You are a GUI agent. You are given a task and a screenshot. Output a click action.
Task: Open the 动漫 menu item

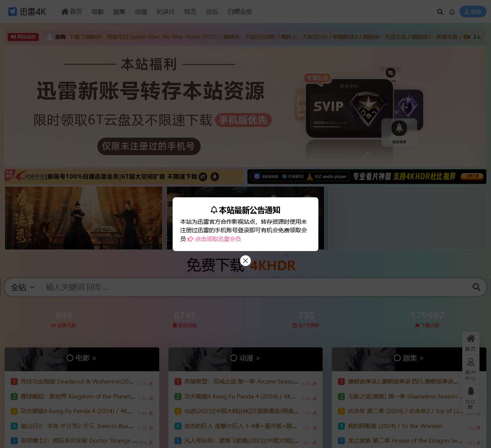pyautogui.click(x=141, y=12)
